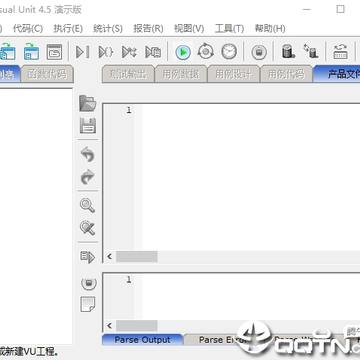This screenshot has width=360, height=360.
Task: Click the window layout toolbar icon
Action: (54, 52)
